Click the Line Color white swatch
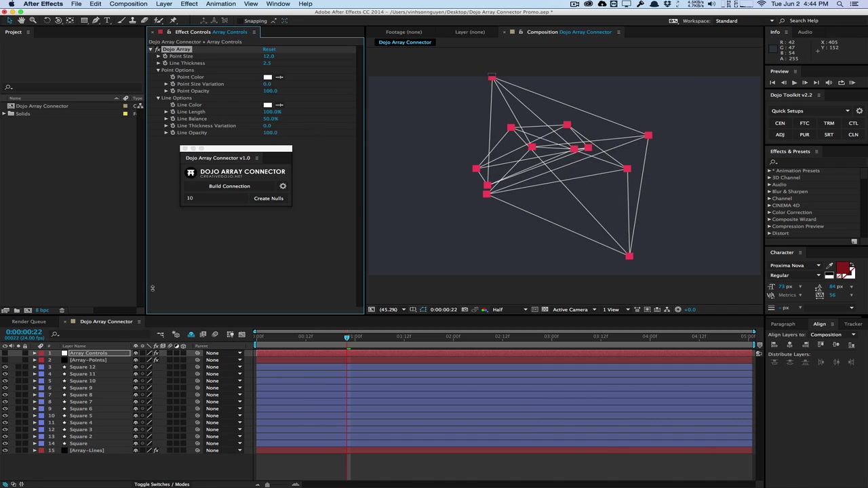Viewport: 868px width, 488px height. [x=267, y=104]
